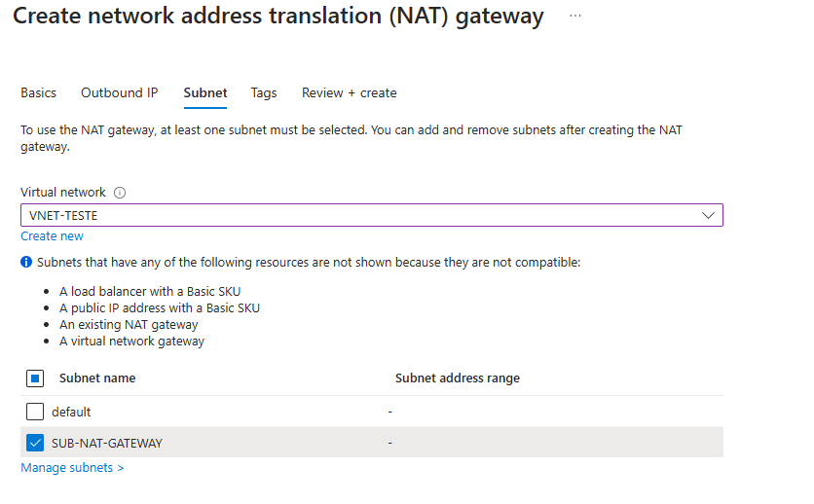The image size is (814, 504).
Task: Check the default subnet checkbox
Action: point(35,412)
